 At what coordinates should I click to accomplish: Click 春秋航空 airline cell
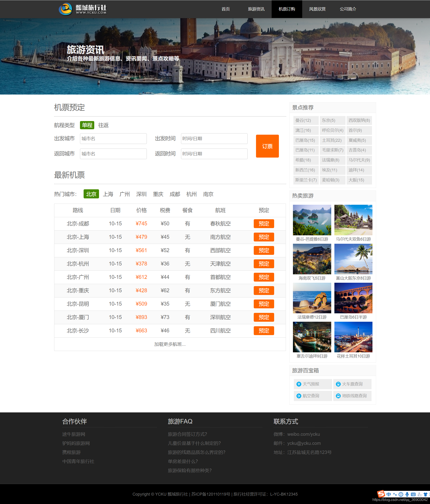click(220, 224)
